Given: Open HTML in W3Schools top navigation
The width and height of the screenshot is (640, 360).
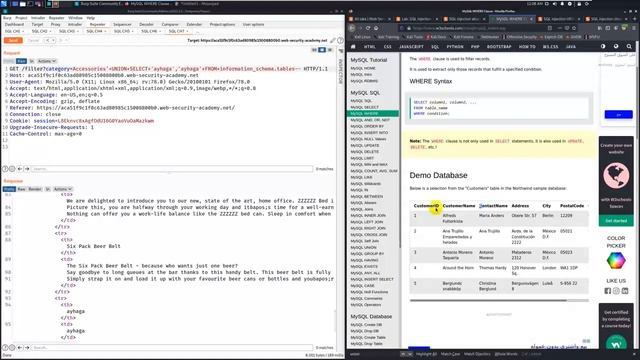Looking at the screenshot, I should tap(370, 47).
